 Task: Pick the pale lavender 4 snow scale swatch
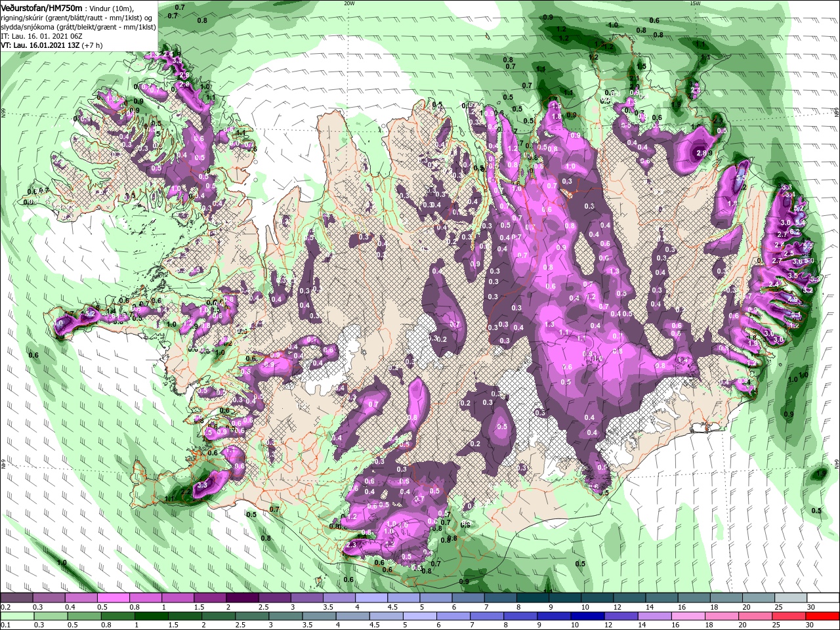(370, 598)
